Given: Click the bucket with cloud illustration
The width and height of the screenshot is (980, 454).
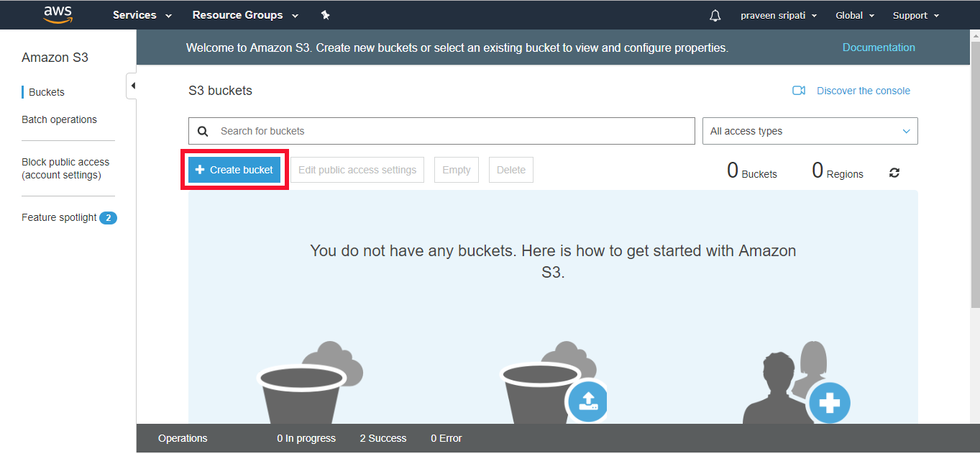Looking at the screenshot, I should [x=310, y=381].
